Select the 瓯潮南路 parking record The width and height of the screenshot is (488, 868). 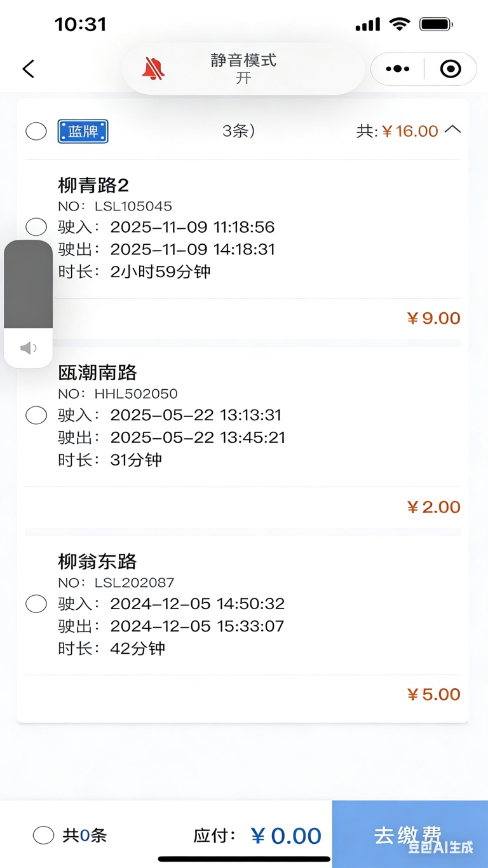coord(36,415)
